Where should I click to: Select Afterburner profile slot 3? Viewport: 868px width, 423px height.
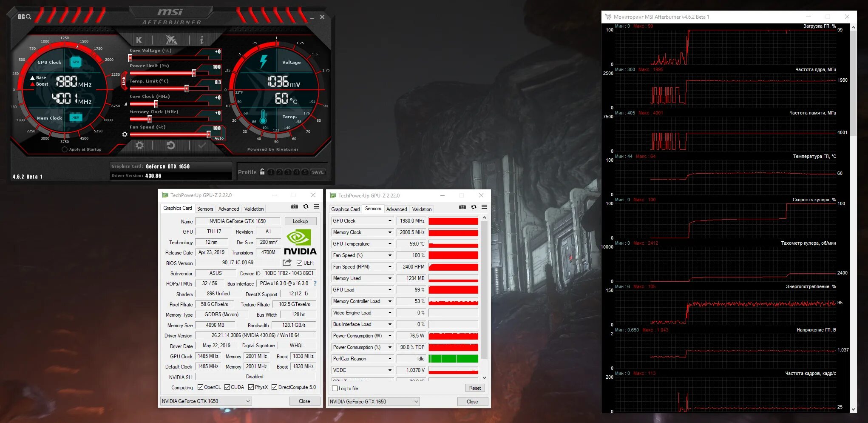tap(288, 172)
